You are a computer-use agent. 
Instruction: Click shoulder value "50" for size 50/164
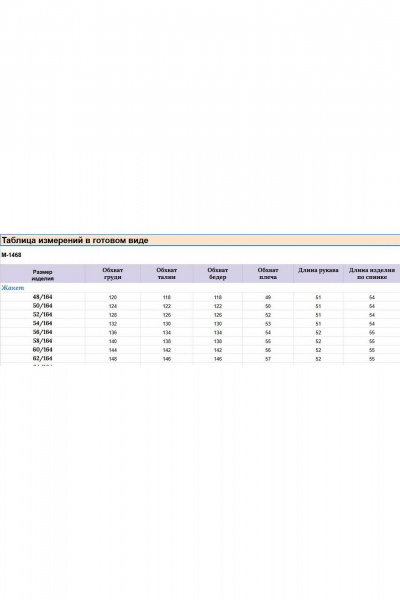(x=268, y=306)
